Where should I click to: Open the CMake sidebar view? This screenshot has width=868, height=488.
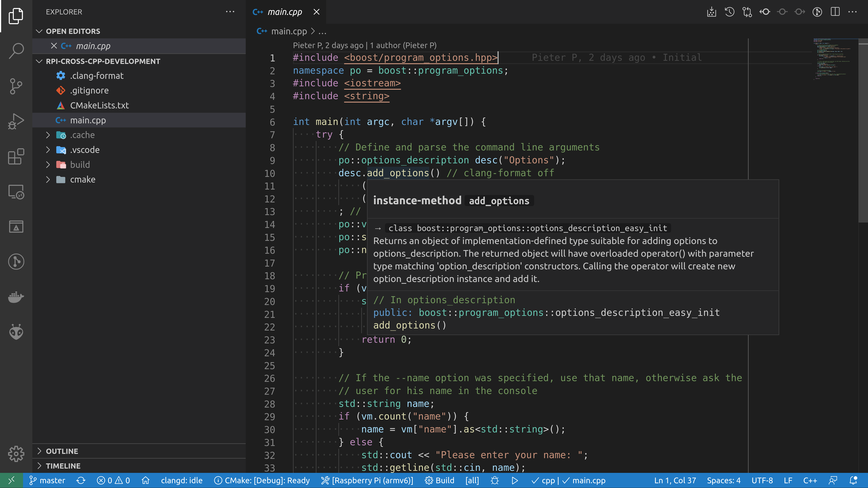(x=16, y=227)
